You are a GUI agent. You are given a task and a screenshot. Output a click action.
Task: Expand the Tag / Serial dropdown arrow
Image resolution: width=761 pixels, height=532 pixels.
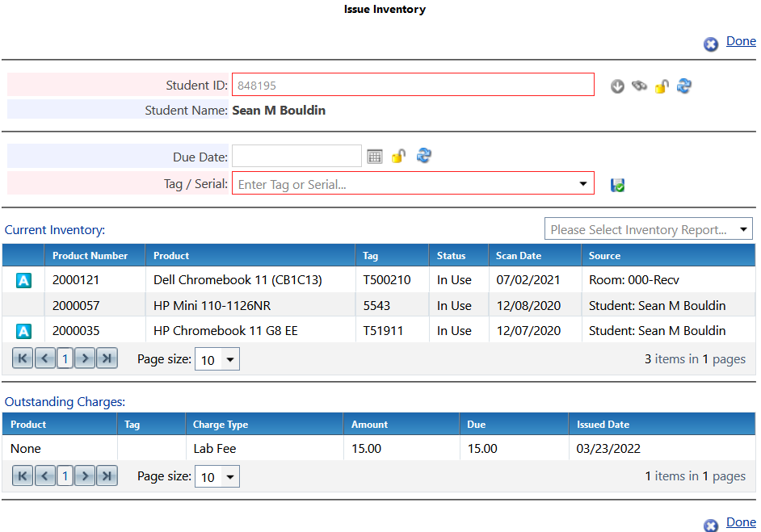click(583, 184)
